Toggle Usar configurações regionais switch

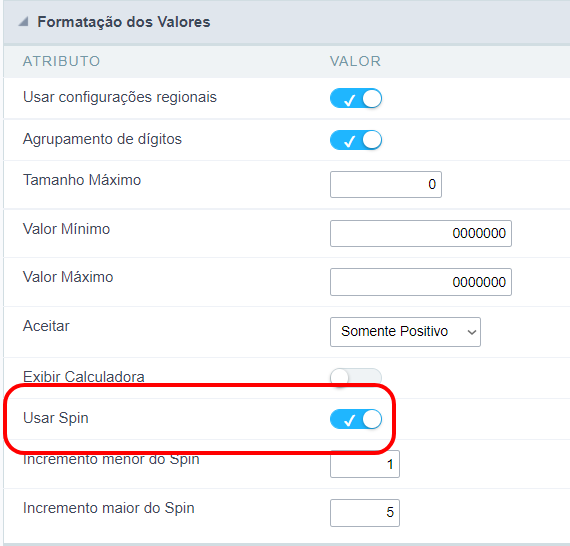coord(356,98)
